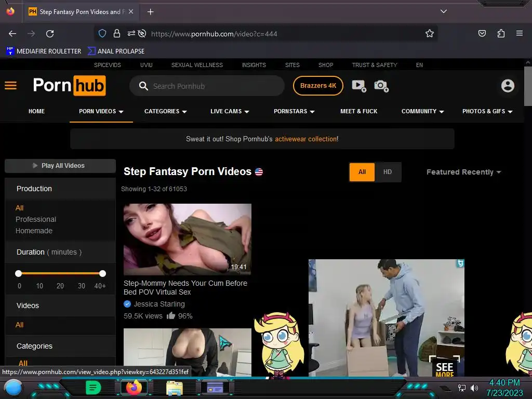Expand the COMMUNITY nav dropdown

[x=423, y=111]
